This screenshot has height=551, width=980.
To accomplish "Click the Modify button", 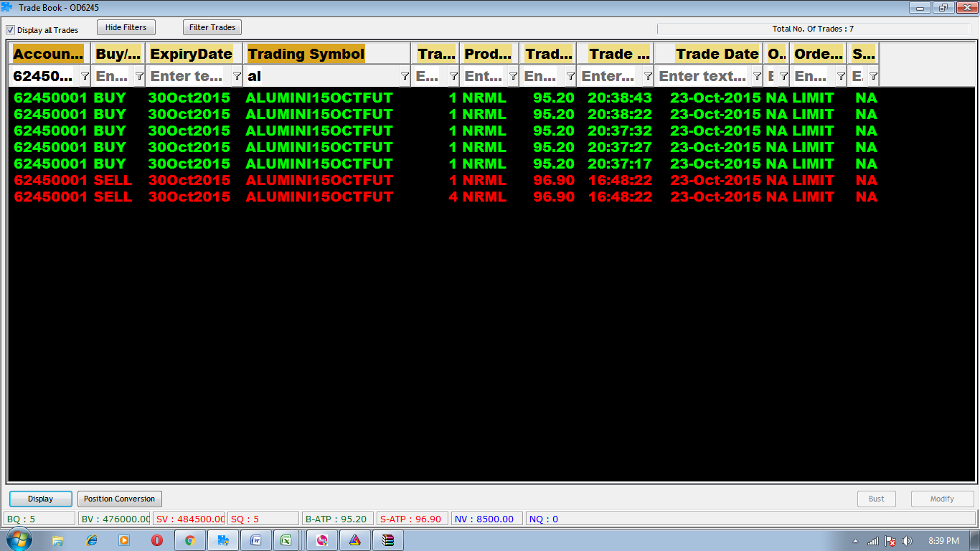I will [x=943, y=499].
